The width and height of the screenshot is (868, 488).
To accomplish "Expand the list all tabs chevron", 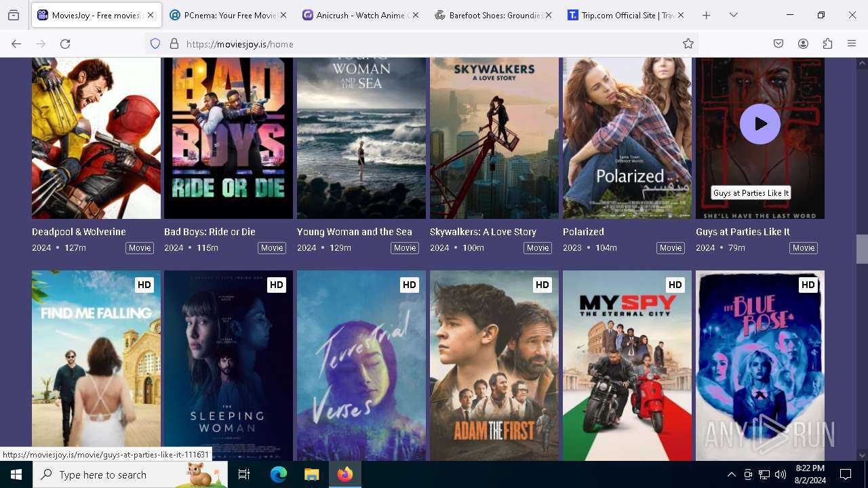I will (x=734, y=15).
